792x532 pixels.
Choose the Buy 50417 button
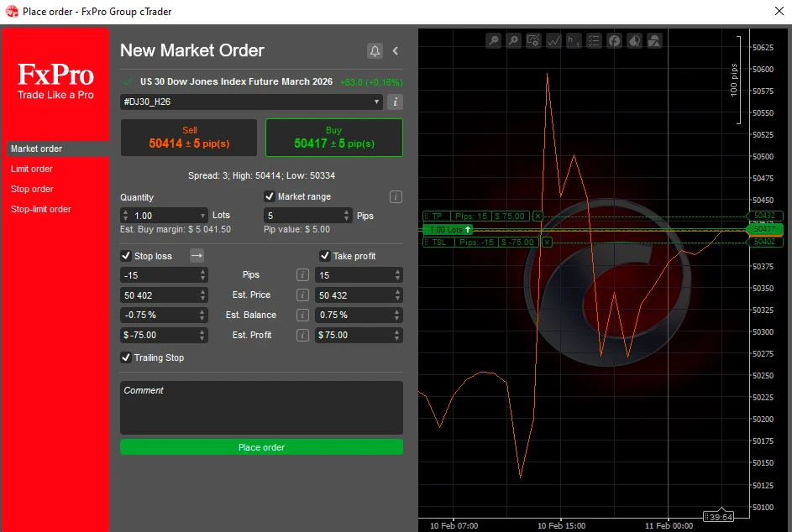tap(334, 138)
